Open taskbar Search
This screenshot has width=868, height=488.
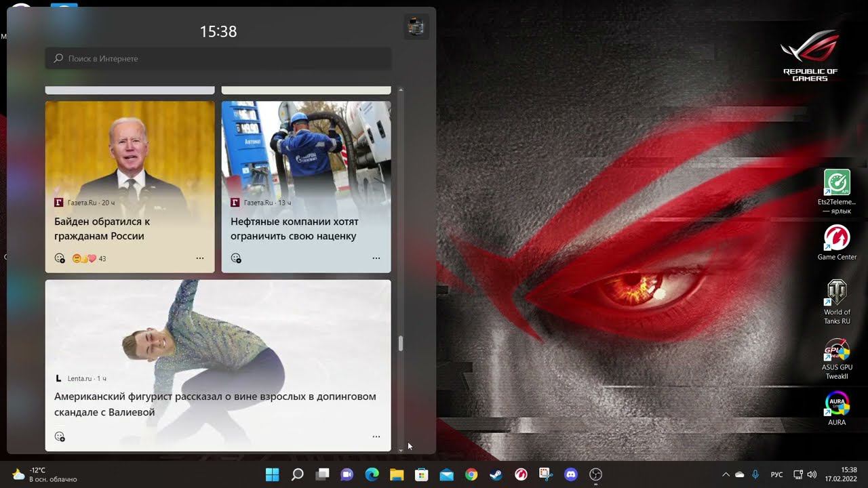[x=297, y=474]
